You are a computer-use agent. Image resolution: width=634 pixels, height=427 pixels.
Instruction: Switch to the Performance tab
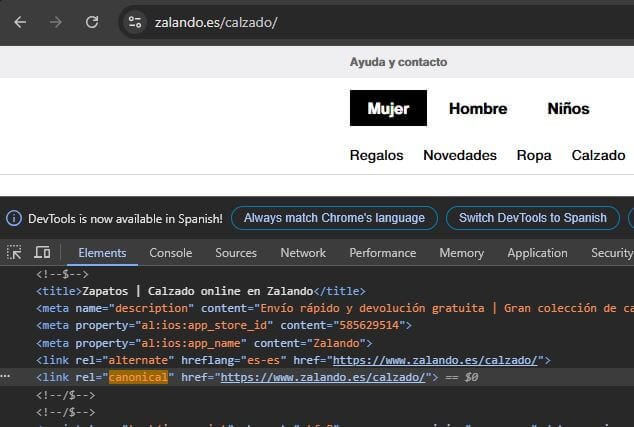(383, 253)
